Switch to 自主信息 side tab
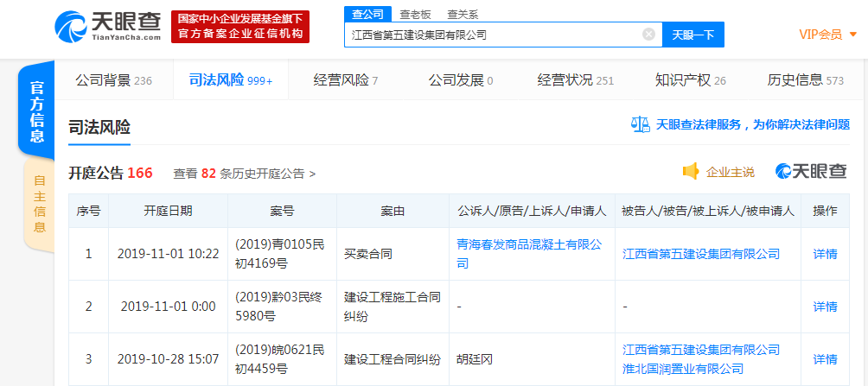This screenshot has height=386, width=868. pos(39,204)
